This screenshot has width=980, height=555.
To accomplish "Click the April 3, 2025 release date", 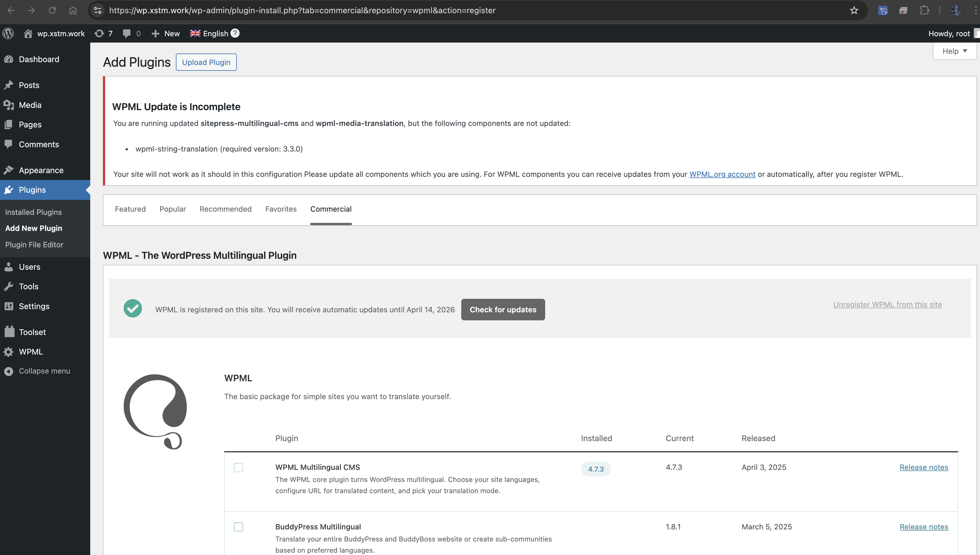I will click(x=764, y=467).
